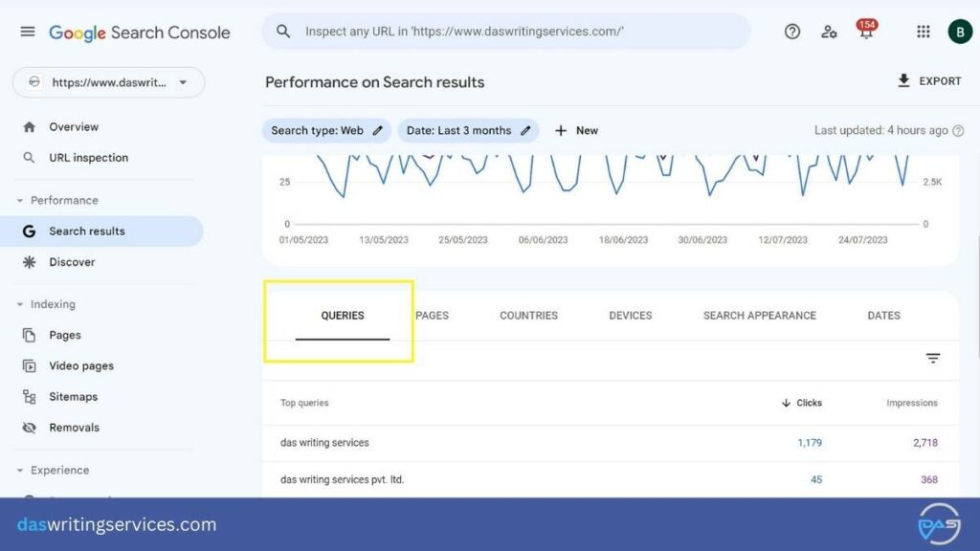This screenshot has height=551, width=980.
Task: Click the Export button
Action: [929, 81]
